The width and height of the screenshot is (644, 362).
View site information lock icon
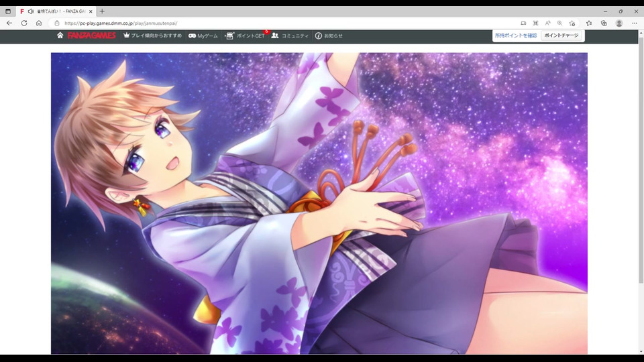57,23
